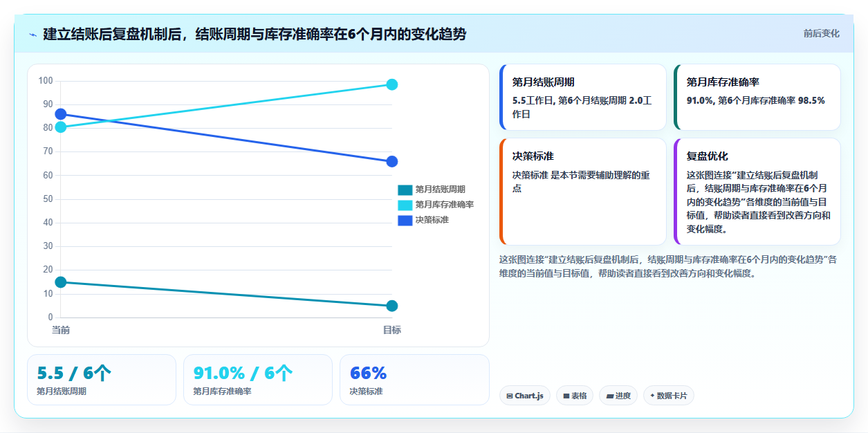
Task: Toggle the 第月结账周期 legend color box
Action: 405,190
